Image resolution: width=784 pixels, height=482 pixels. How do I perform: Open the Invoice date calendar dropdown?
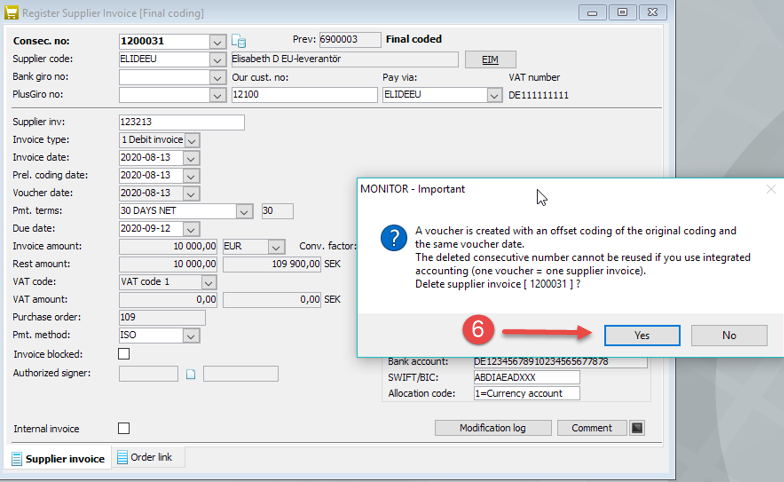click(x=190, y=158)
